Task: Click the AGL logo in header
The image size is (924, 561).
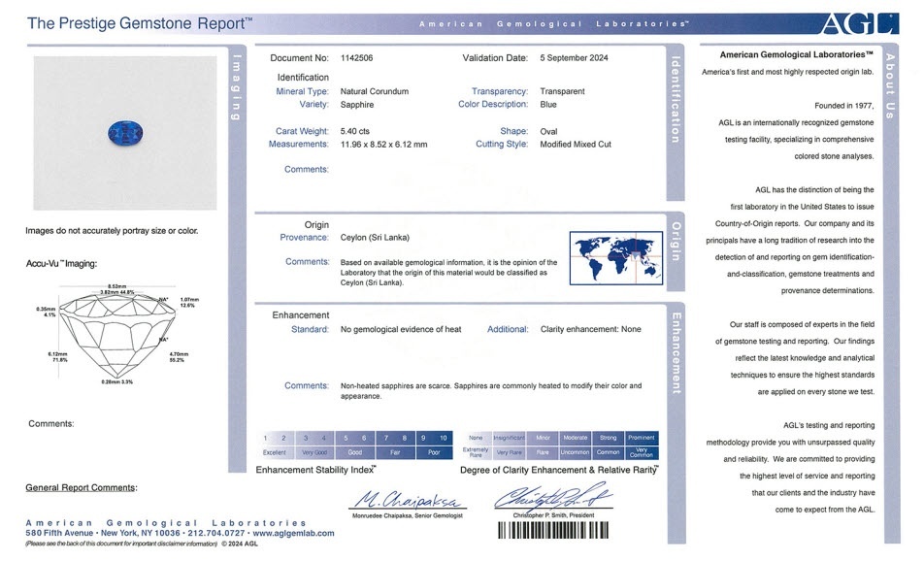Action: (859, 23)
